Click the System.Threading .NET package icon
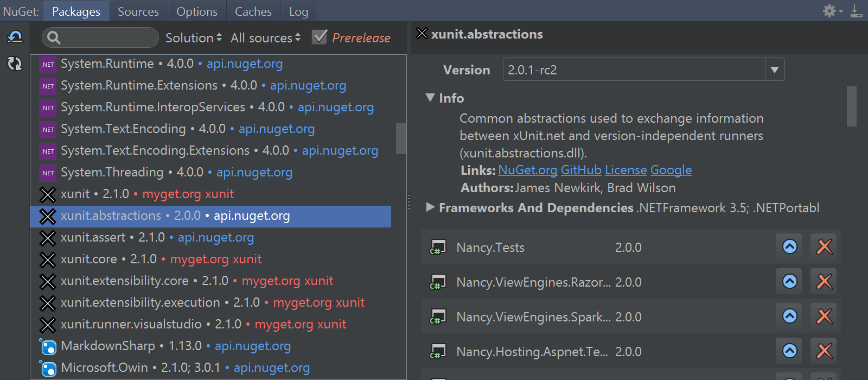This screenshot has width=868, height=380. point(48,173)
